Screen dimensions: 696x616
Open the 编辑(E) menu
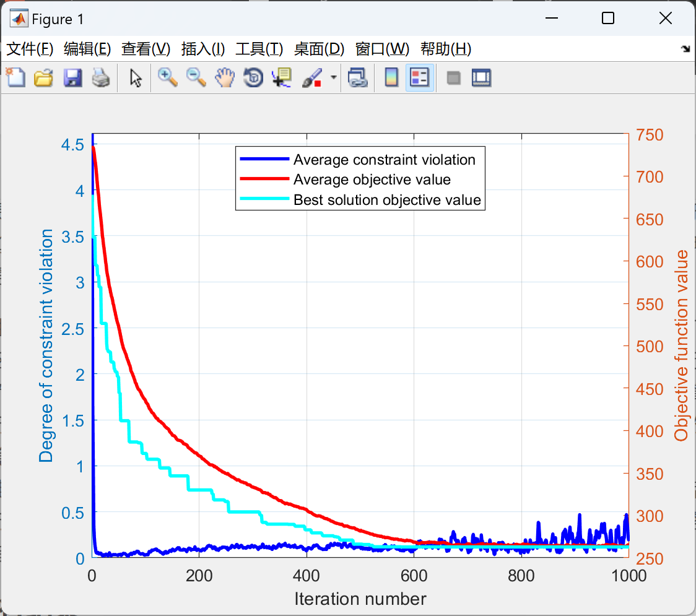(87, 49)
